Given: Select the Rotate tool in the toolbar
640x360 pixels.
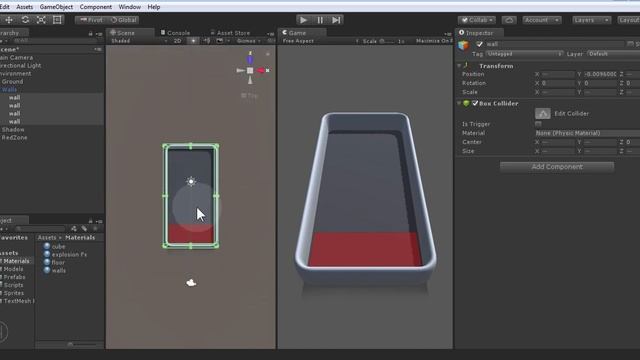Looking at the screenshot, I should click(x=25, y=20).
